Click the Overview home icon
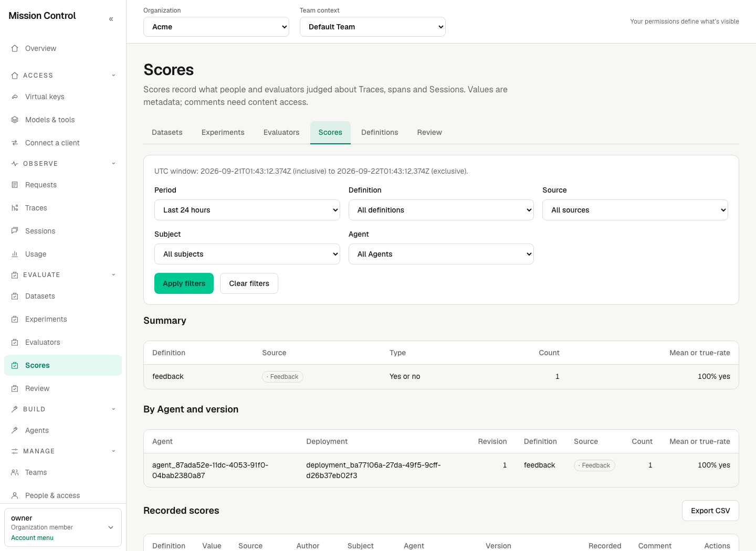The height and width of the screenshot is (551, 756). pyautogui.click(x=15, y=48)
